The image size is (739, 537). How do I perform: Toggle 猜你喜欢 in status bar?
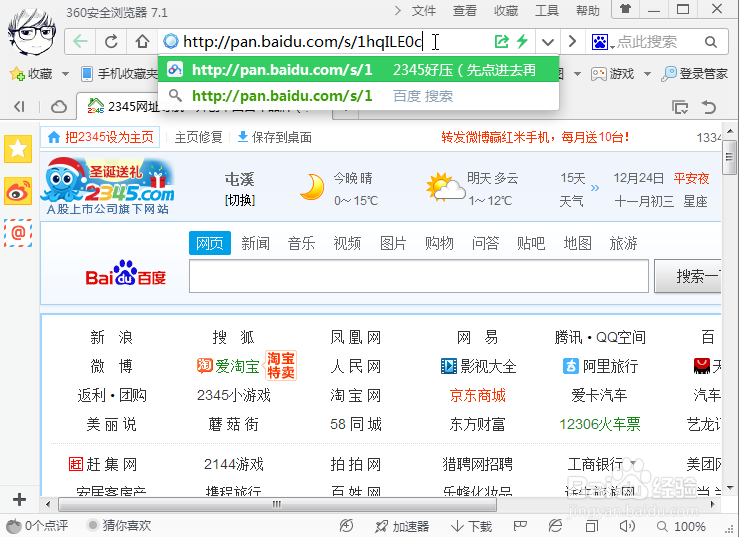(x=119, y=526)
